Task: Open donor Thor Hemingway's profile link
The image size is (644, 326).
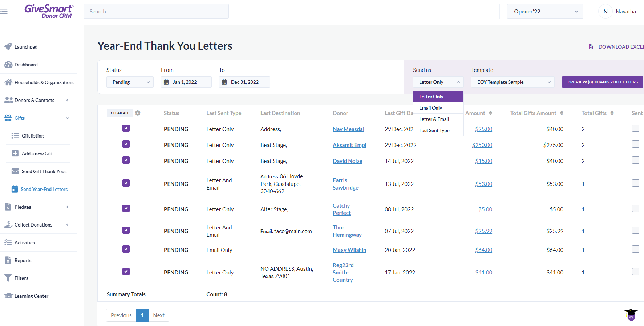Action: [x=347, y=231]
